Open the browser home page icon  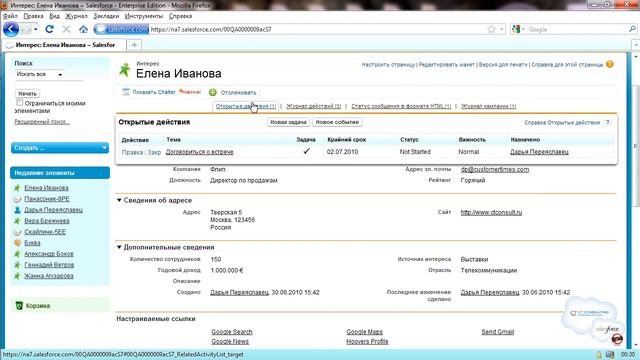tap(83, 29)
